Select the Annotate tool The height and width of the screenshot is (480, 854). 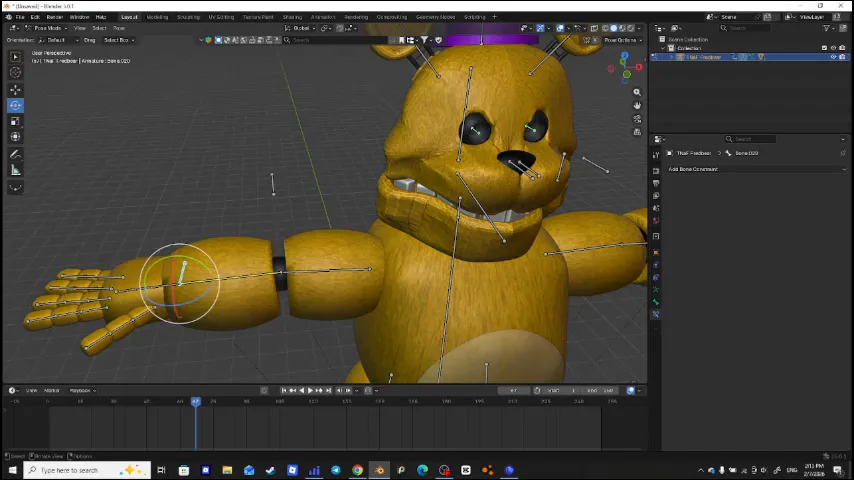pyautogui.click(x=15, y=155)
